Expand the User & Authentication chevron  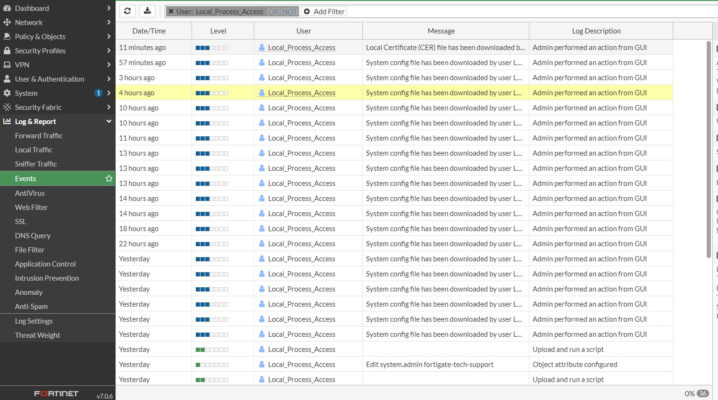point(109,79)
